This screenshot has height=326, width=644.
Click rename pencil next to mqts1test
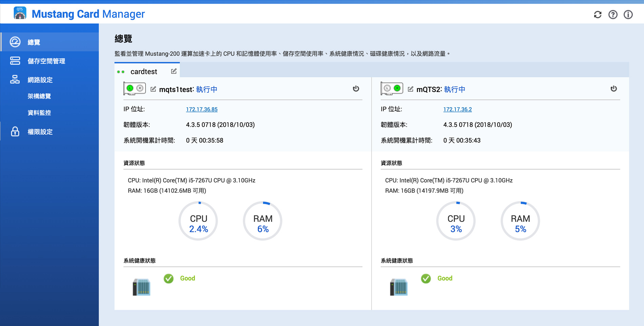[153, 89]
